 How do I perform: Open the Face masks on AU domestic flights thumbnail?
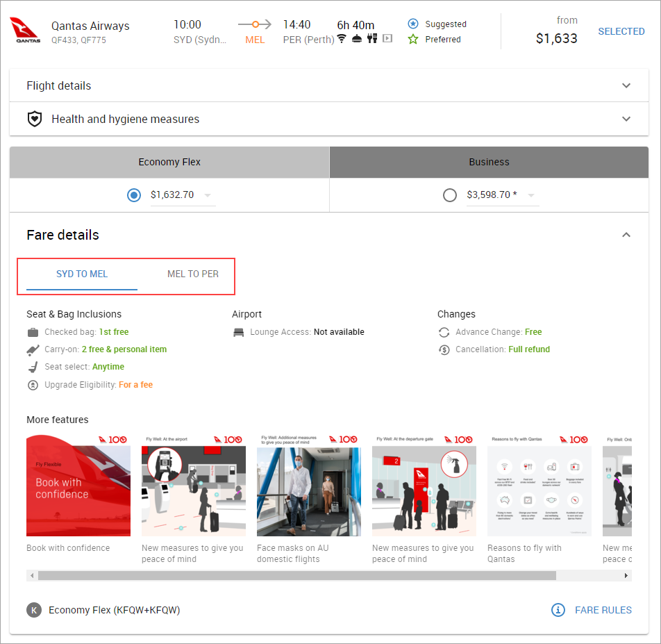pos(309,486)
